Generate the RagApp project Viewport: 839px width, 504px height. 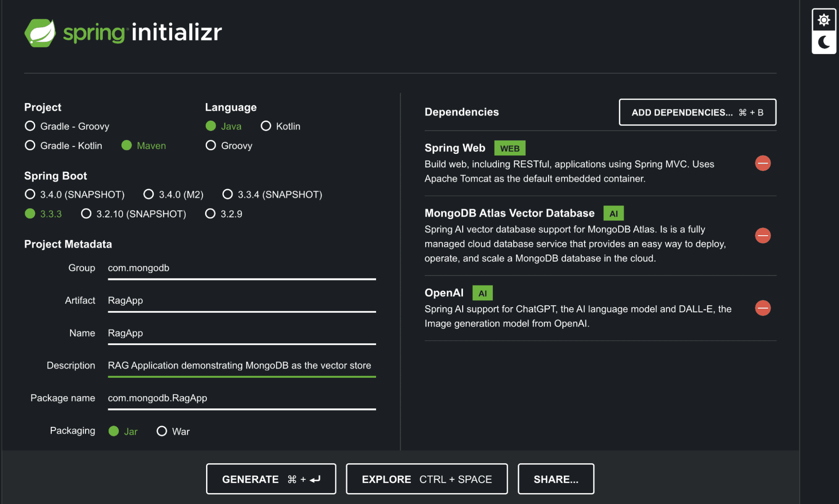271,478
